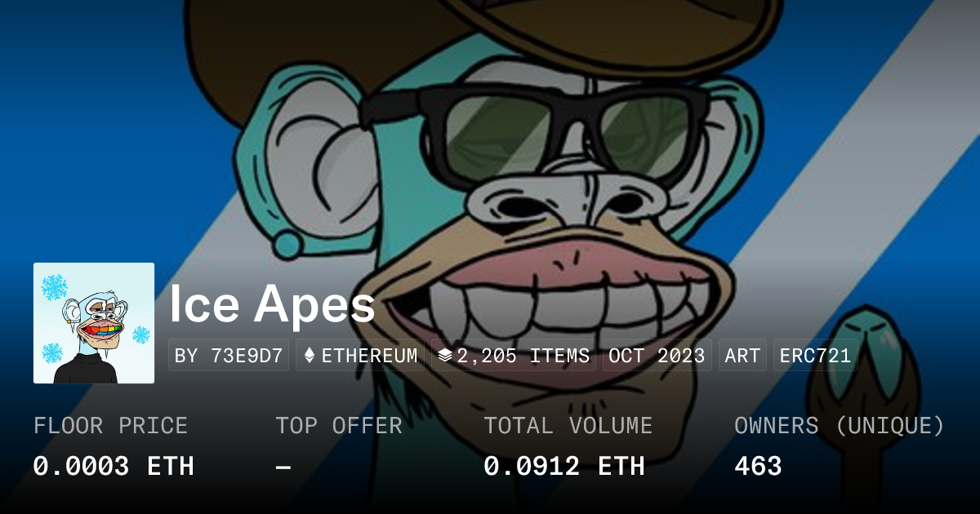Select the ETHEREUM chain badge text

click(x=369, y=356)
